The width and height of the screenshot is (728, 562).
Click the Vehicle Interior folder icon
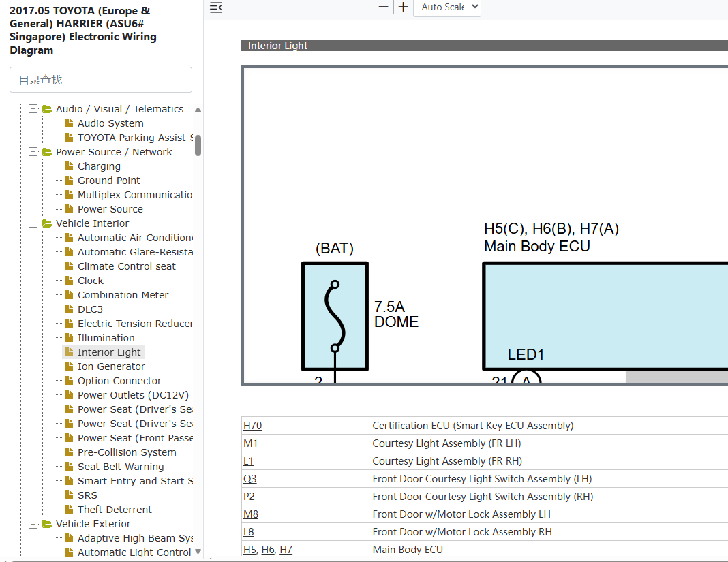[47, 223]
